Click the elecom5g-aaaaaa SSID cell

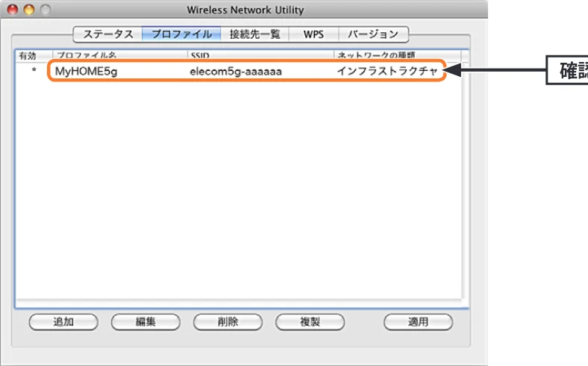[236, 71]
